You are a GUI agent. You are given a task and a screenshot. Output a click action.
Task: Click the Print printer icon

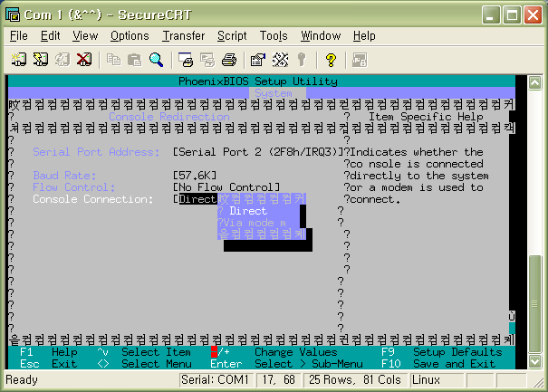(229, 60)
